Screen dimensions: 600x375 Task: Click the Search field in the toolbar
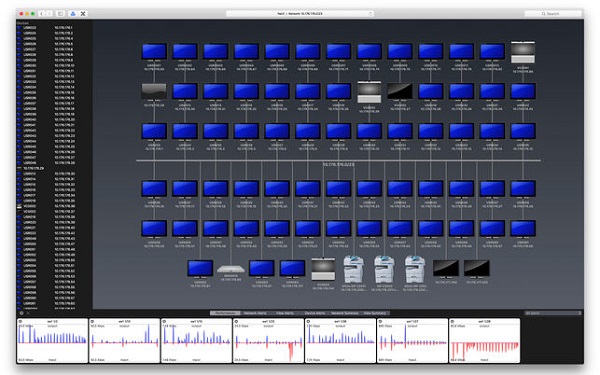point(553,13)
